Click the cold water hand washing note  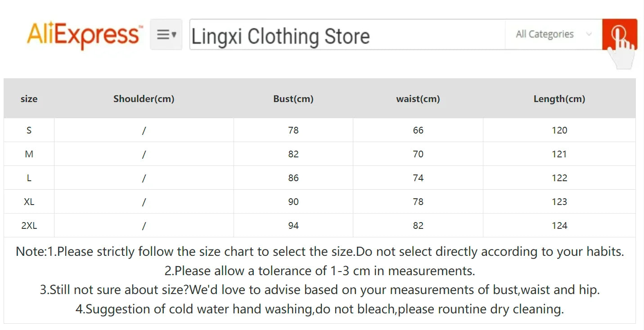click(320, 309)
